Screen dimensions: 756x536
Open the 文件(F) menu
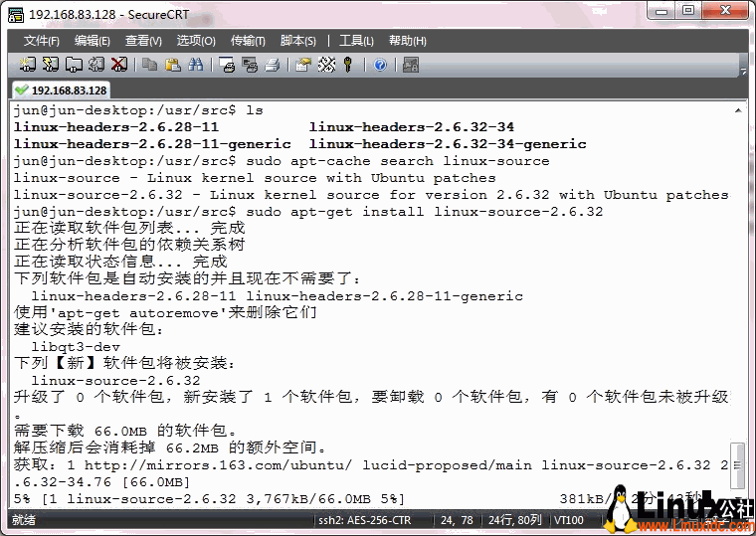point(42,41)
